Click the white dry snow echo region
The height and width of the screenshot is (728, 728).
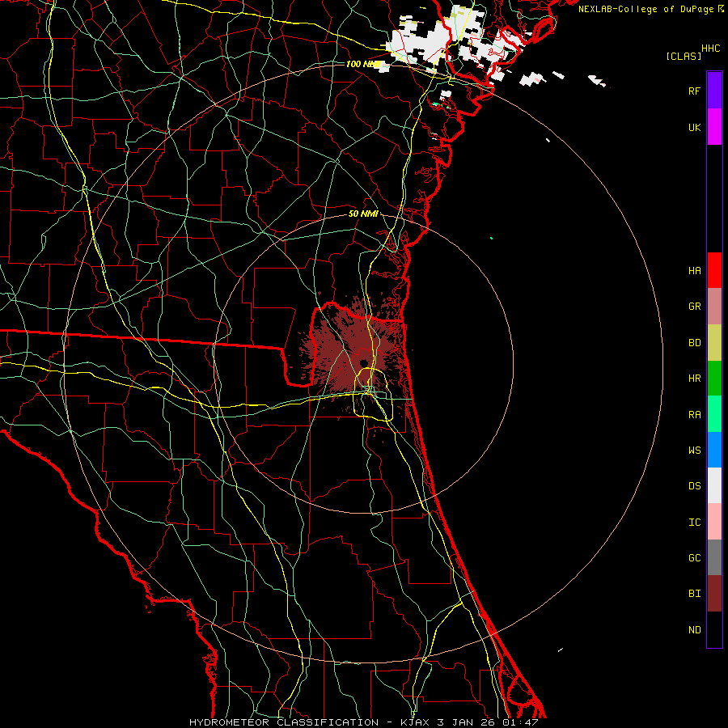[427, 42]
